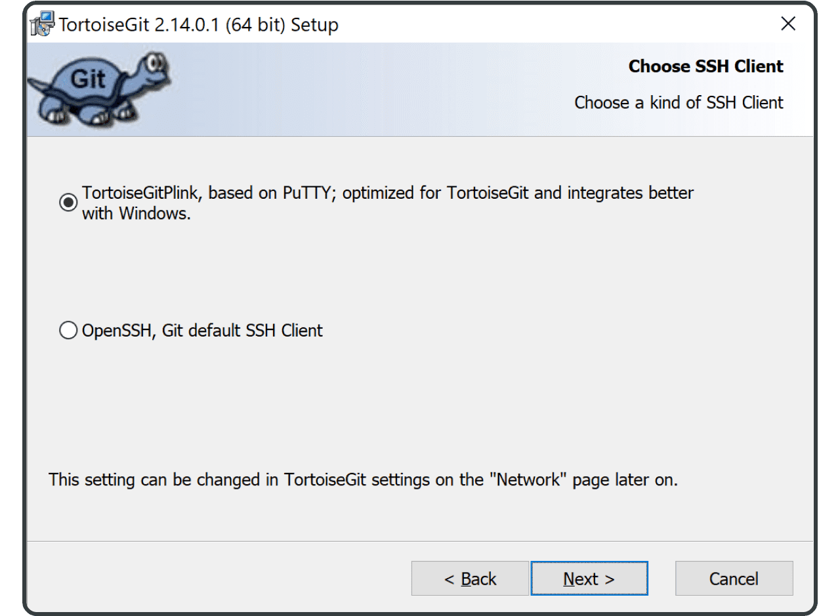The width and height of the screenshot is (840, 616).
Task: Click the turtle's head with googly eyes
Action: pyautogui.click(x=150, y=70)
